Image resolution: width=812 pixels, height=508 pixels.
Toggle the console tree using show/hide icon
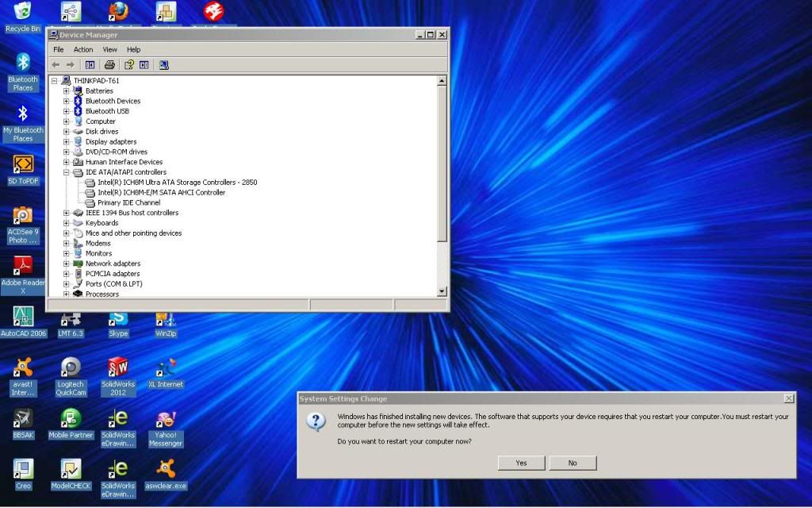pos(90,65)
